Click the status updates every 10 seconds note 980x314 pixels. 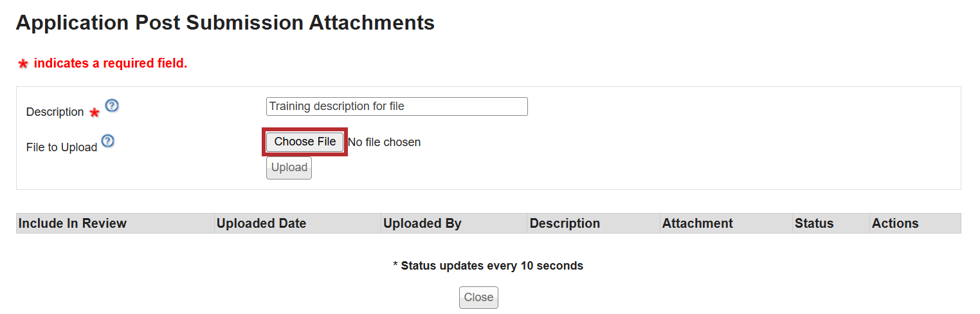coord(488,266)
